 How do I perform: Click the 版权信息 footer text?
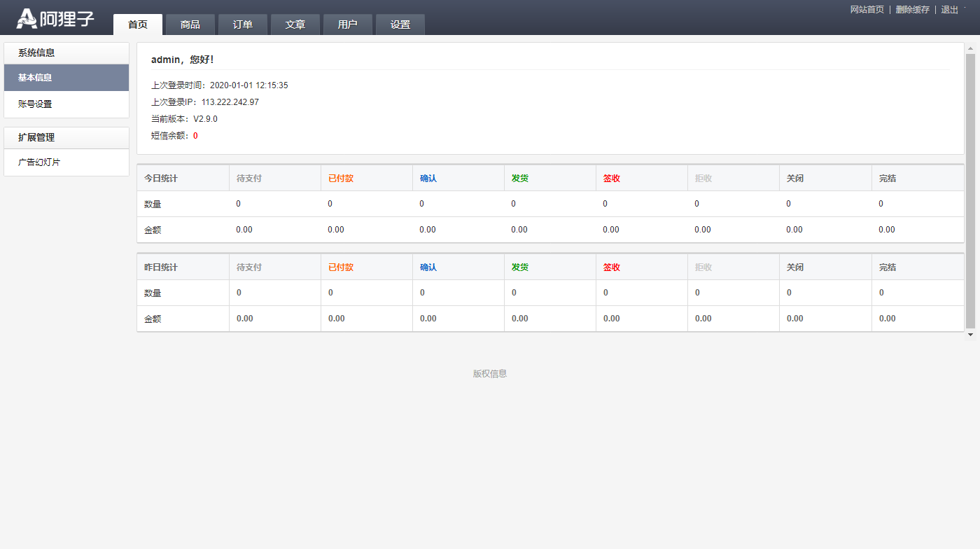(x=490, y=374)
